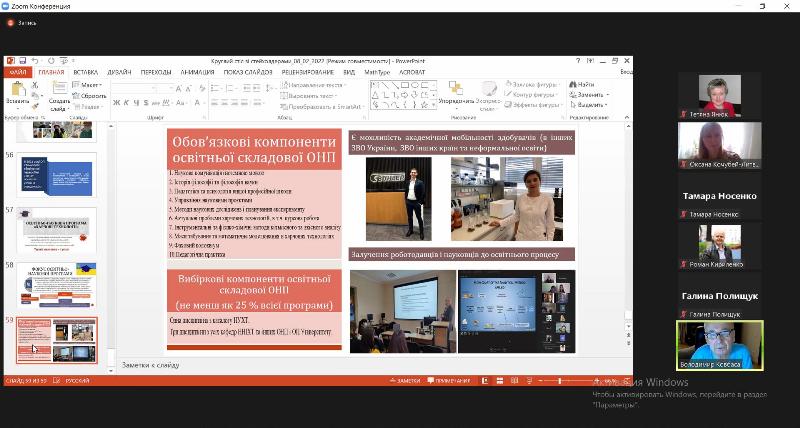Click the Файл (File) button
Image resolution: width=800 pixels, height=428 pixels.
[x=17, y=72]
